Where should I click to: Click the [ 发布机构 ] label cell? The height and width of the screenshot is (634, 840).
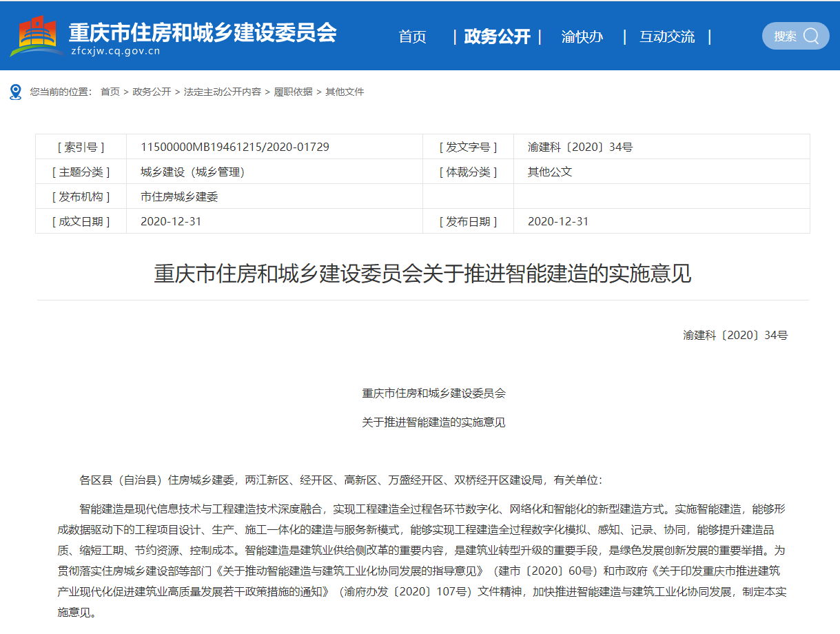(x=81, y=196)
